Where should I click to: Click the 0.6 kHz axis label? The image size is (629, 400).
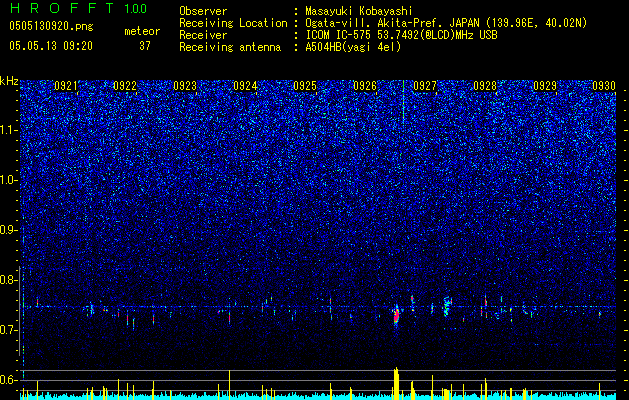tap(8, 380)
